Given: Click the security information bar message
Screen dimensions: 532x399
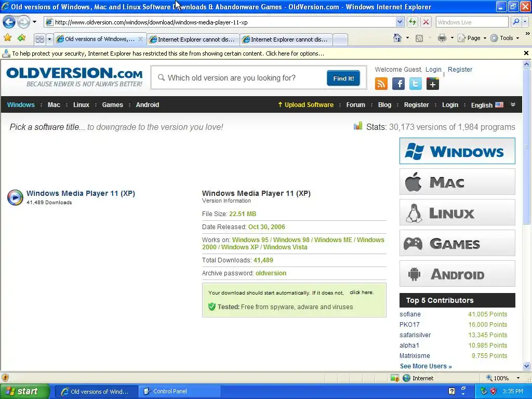Looking at the screenshot, I should point(168,54).
